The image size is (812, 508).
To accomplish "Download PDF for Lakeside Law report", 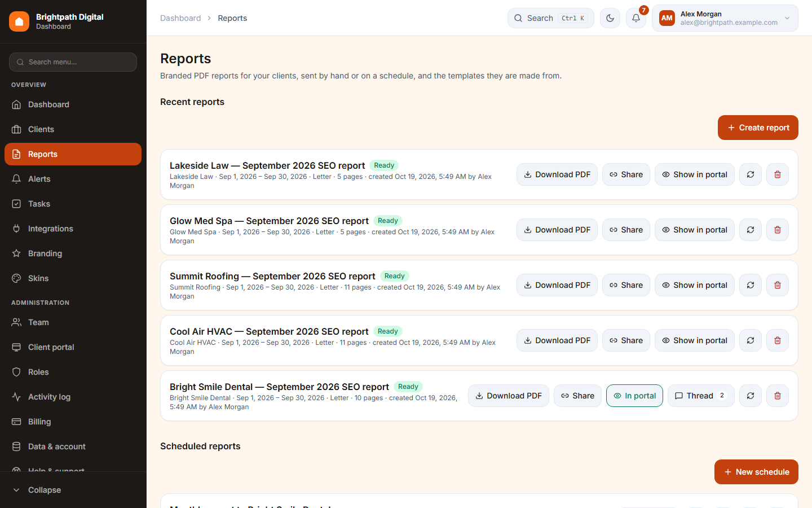I will pyautogui.click(x=557, y=174).
